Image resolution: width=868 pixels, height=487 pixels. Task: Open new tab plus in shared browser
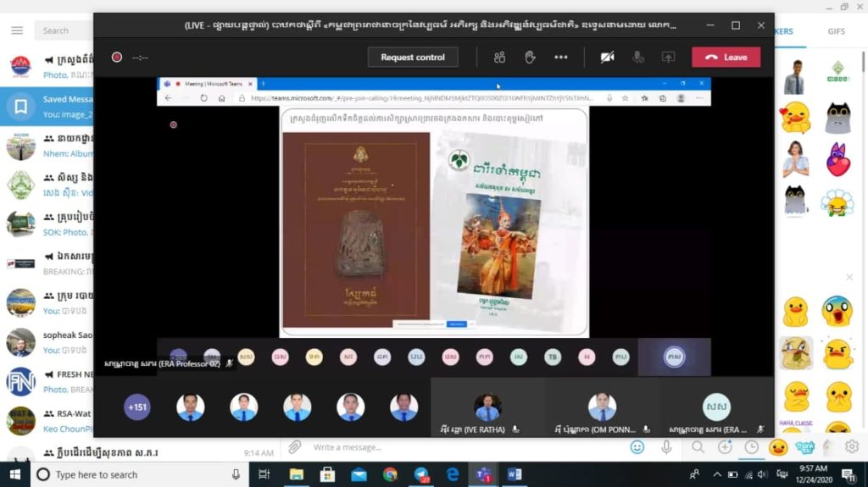(x=264, y=84)
